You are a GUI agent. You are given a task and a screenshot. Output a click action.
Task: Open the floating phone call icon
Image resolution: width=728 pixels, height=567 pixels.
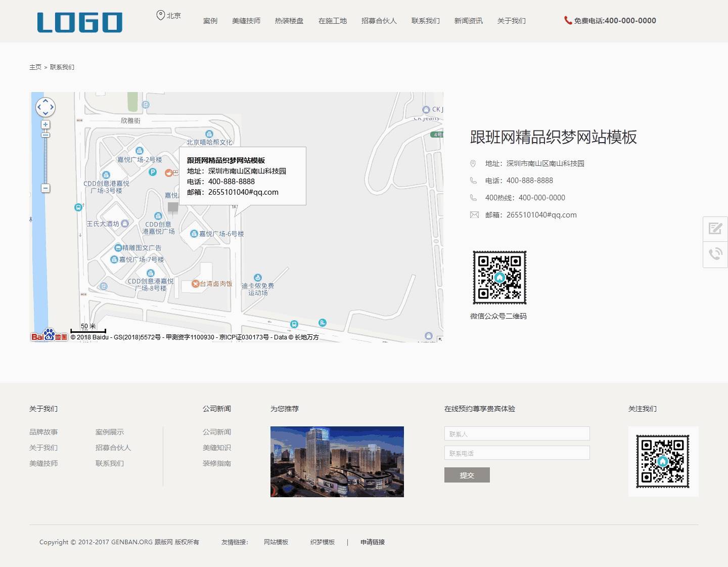pos(715,254)
